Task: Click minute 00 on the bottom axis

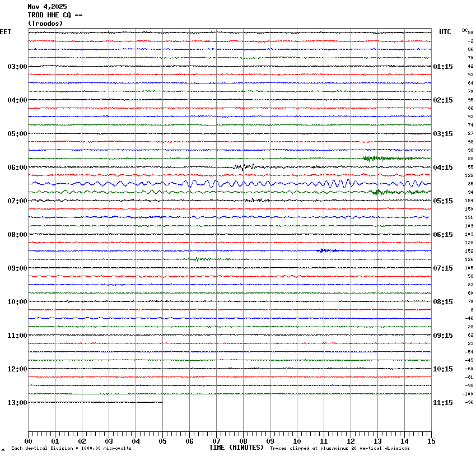Action: [x=29, y=441]
